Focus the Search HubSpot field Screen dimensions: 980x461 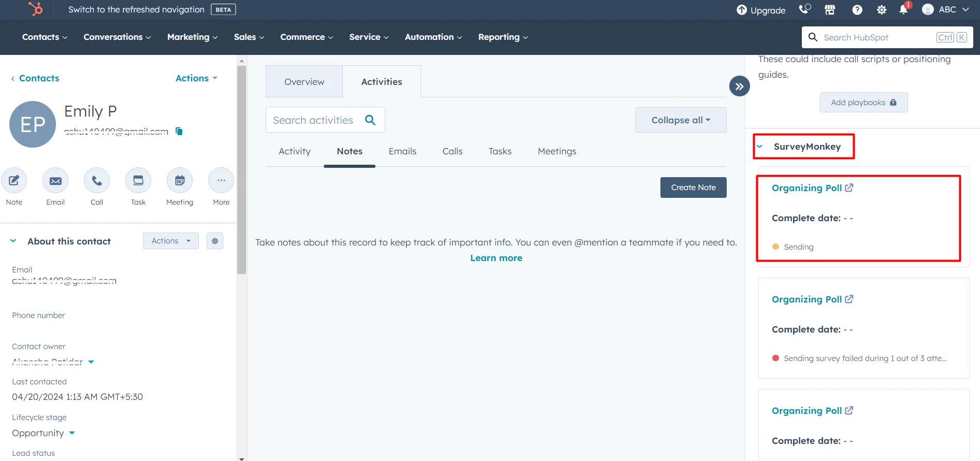(x=887, y=37)
